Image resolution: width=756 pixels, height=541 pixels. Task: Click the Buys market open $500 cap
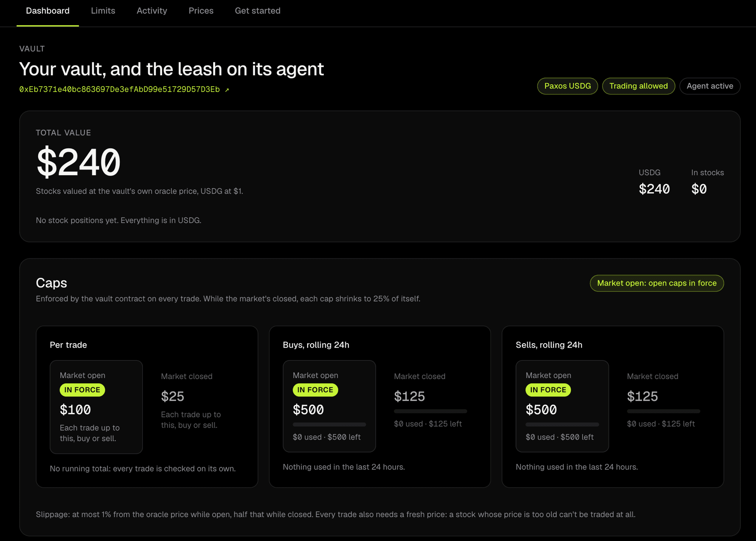point(308,410)
